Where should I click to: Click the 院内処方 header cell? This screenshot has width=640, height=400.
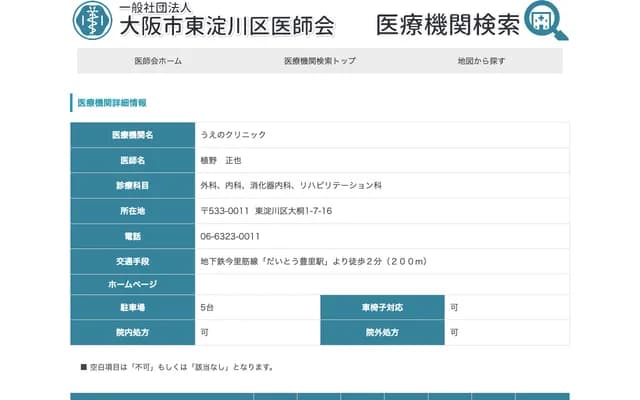click(x=132, y=332)
